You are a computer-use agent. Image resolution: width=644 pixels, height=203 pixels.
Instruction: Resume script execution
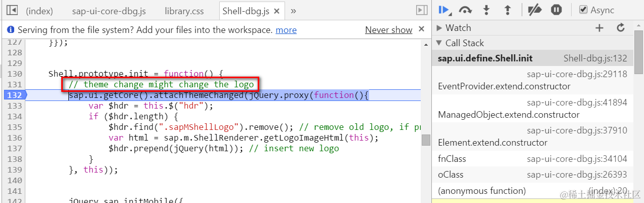click(x=444, y=10)
